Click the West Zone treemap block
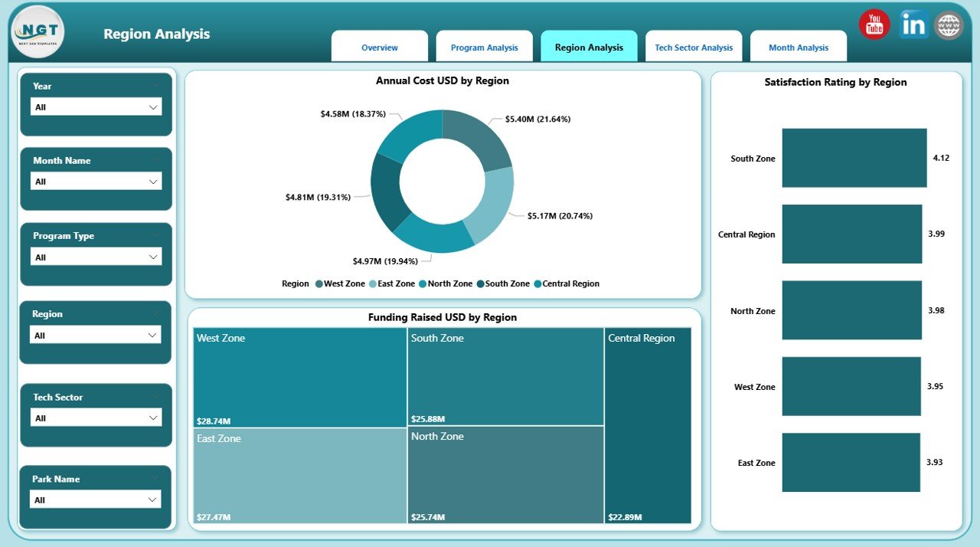This screenshot has width=980, height=547. pyautogui.click(x=299, y=375)
